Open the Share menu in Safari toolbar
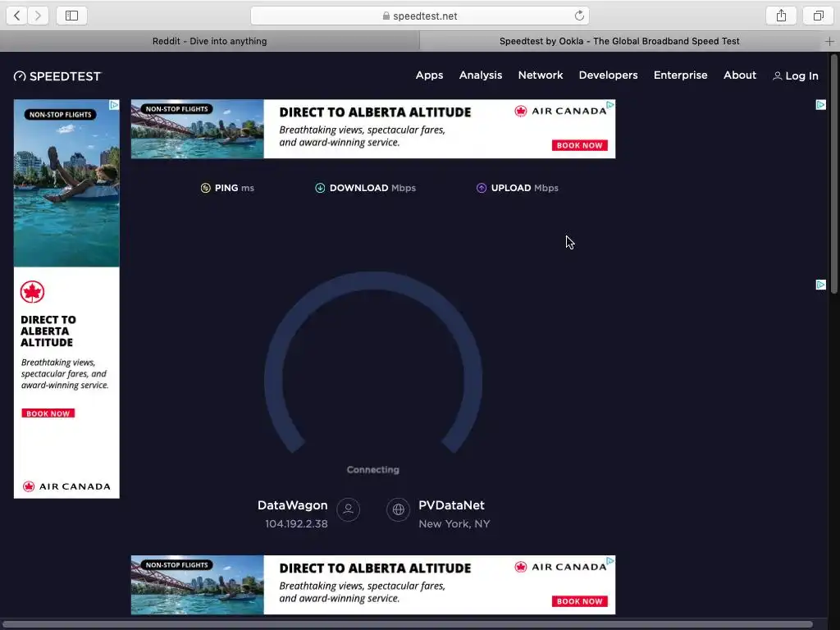Viewport: 840px width, 630px height. (x=781, y=16)
